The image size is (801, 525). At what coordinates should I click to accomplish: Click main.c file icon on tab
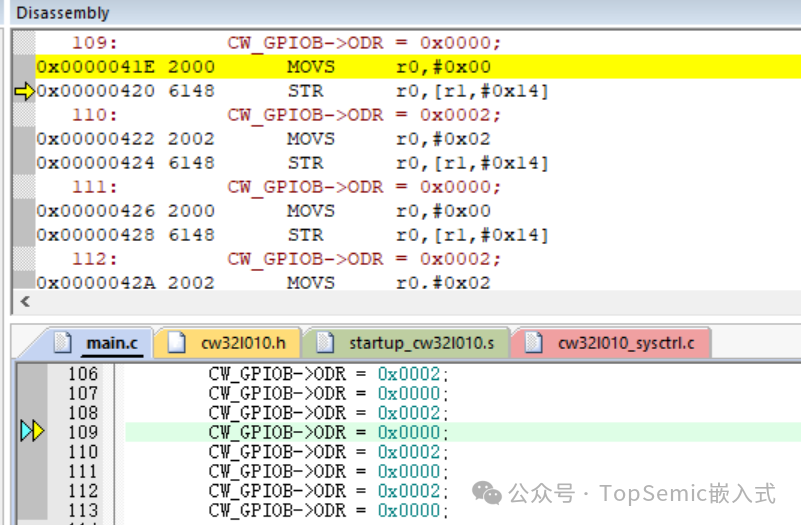click(63, 343)
